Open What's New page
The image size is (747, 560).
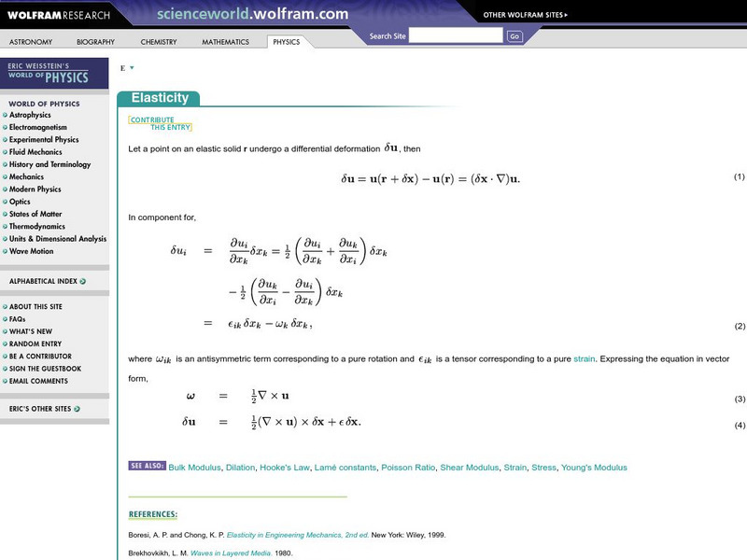coord(31,331)
